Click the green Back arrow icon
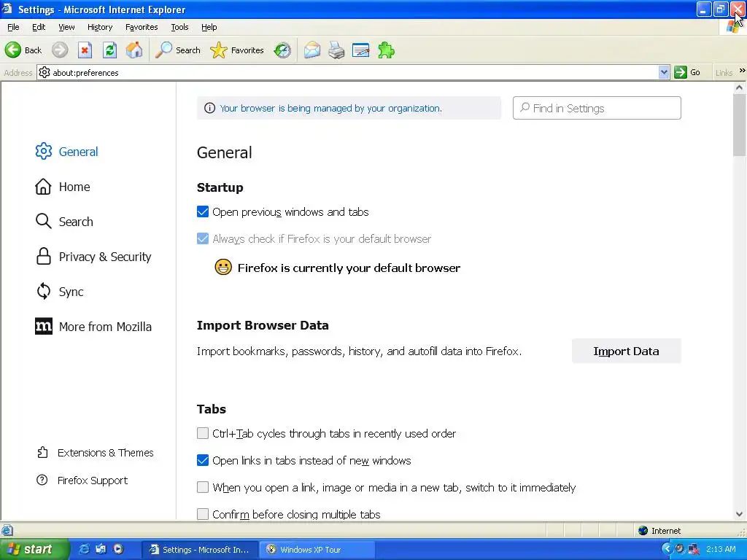747x560 pixels. pos(13,50)
